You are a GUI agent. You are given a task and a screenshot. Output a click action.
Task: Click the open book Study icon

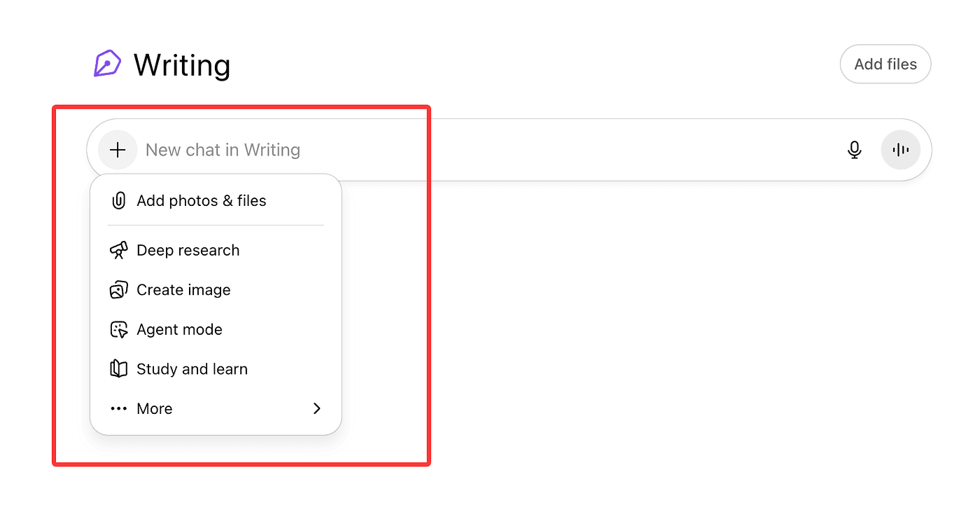(119, 369)
